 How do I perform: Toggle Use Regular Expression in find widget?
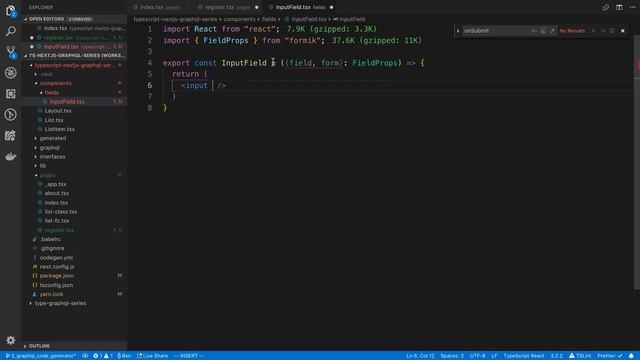pyautogui.click(x=552, y=31)
